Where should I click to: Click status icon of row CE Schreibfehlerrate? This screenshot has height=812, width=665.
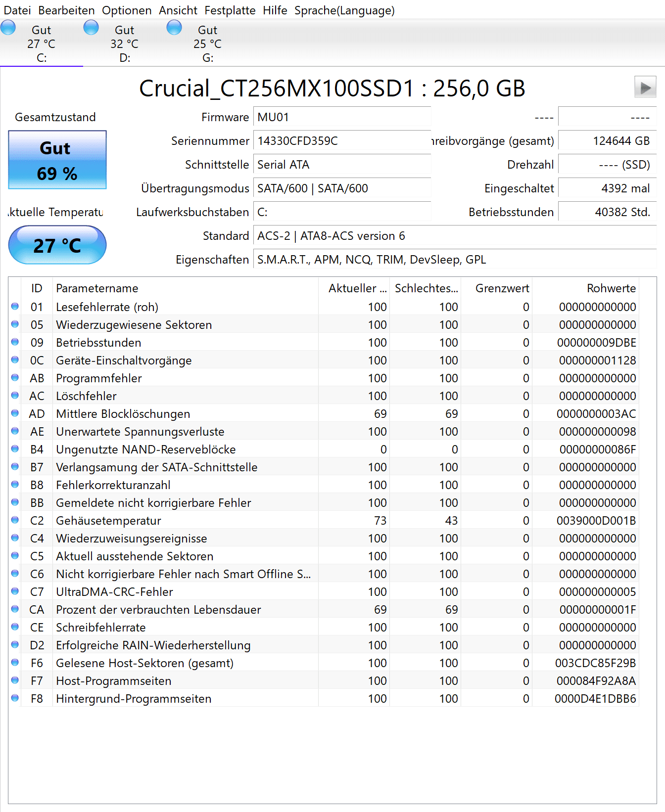15,627
